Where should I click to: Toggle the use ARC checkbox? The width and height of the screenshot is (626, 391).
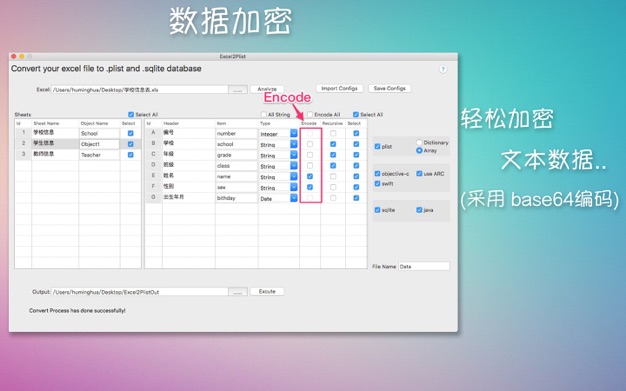pos(419,174)
